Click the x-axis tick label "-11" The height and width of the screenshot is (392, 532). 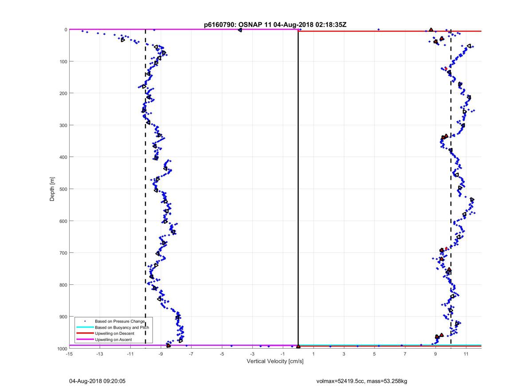[x=130, y=354]
